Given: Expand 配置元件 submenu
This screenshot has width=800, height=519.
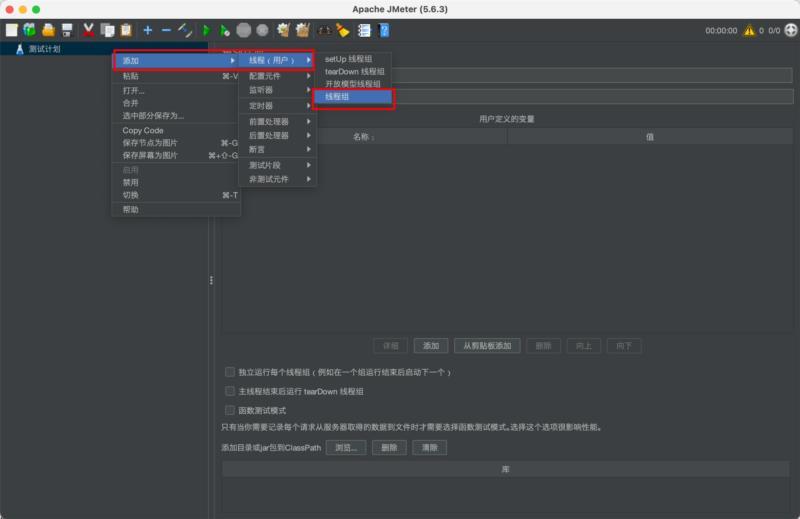Looking at the screenshot, I should pos(278,76).
